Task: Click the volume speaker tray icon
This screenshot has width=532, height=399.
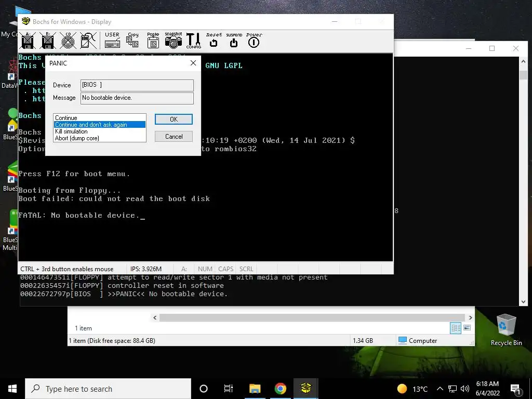Action: pyautogui.click(x=465, y=389)
